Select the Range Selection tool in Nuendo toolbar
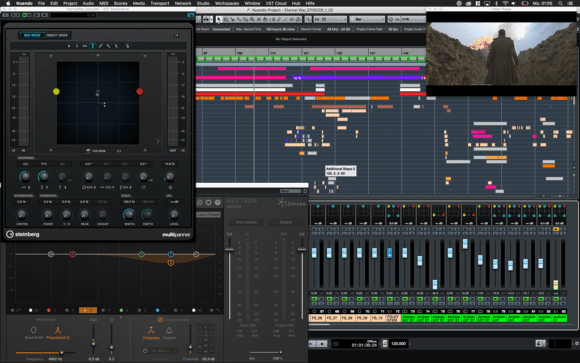Screen dimensions: 580x363 click(225, 19)
